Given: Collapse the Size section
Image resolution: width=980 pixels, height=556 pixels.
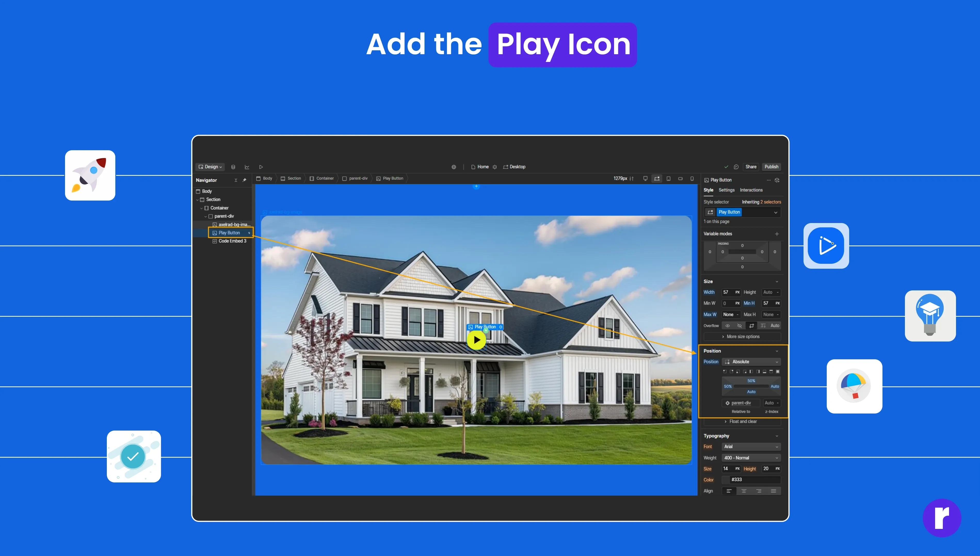Looking at the screenshot, I should 777,282.
